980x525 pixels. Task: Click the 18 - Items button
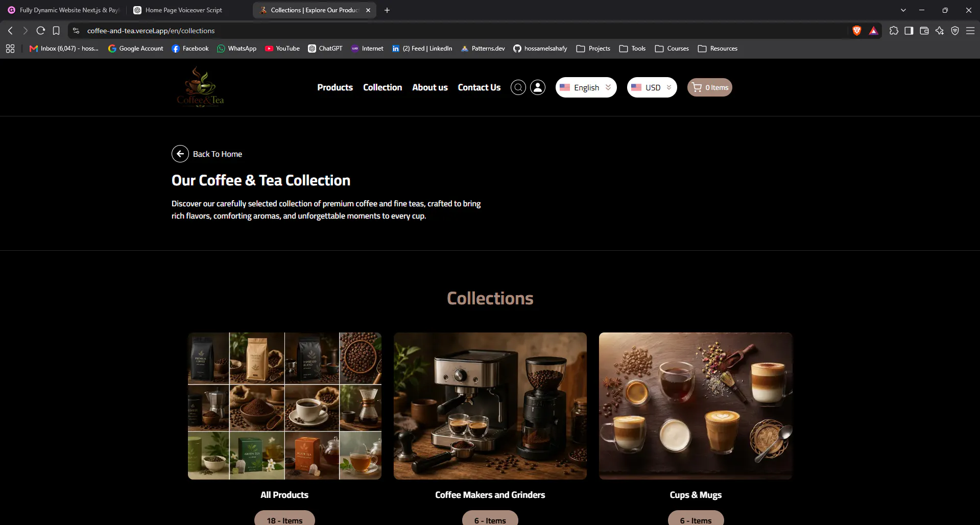[x=284, y=519]
